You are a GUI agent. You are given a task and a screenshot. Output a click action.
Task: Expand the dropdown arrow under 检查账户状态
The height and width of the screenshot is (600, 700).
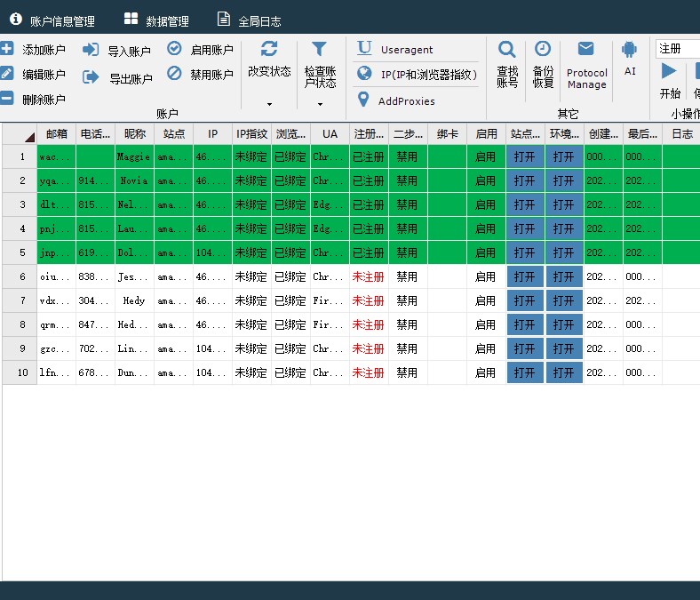point(320,104)
